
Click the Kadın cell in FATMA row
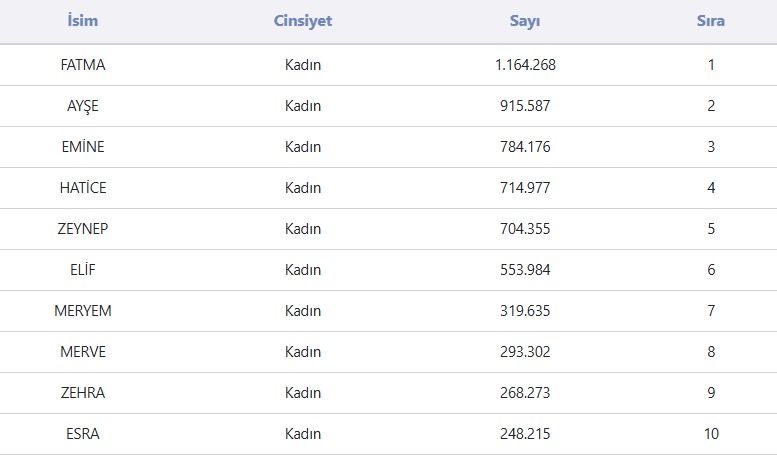302,65
